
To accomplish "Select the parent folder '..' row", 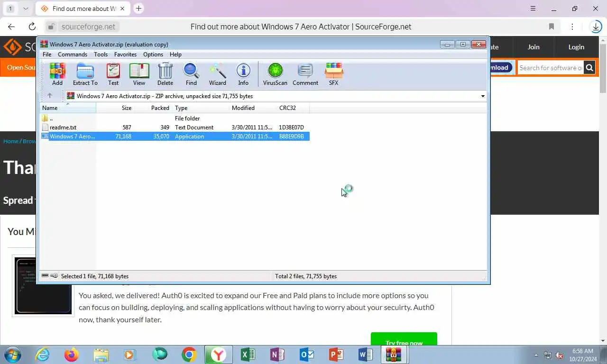I will [x=175, y=118].
